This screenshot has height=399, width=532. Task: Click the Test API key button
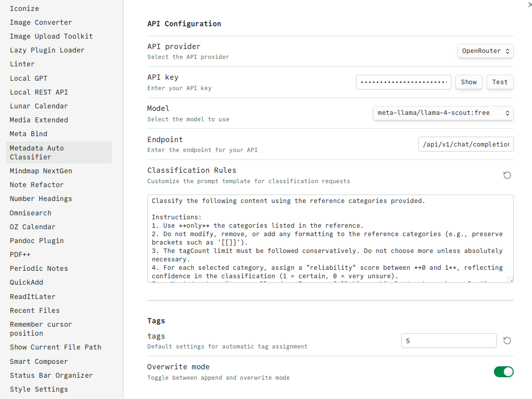click(499, 82)
